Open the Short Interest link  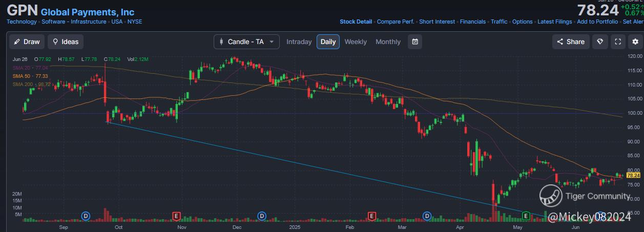[x=437, y=22]
